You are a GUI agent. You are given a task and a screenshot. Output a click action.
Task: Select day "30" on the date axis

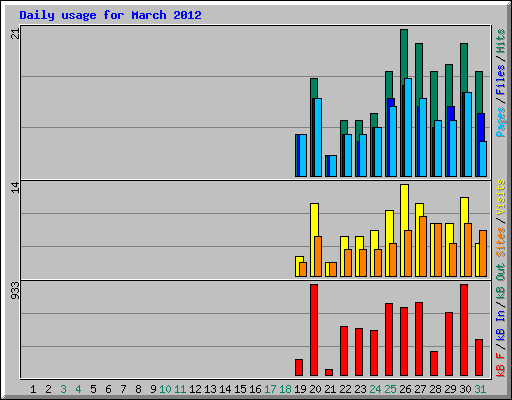465,389
